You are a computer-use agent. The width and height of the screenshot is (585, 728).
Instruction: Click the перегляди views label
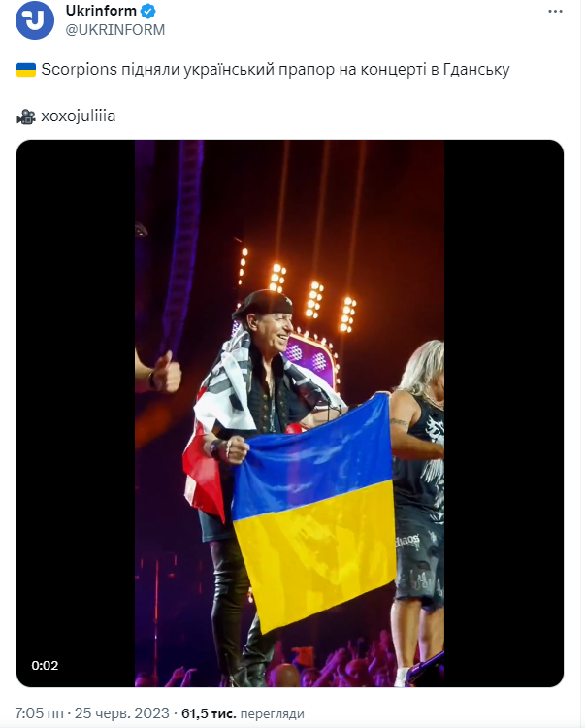pyautogui.click(x=273, y=713)
